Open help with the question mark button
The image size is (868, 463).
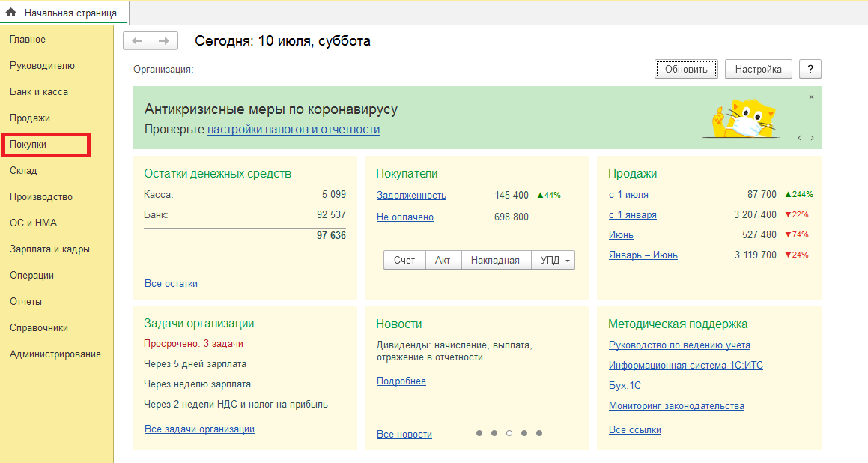(x=810, y=69)
